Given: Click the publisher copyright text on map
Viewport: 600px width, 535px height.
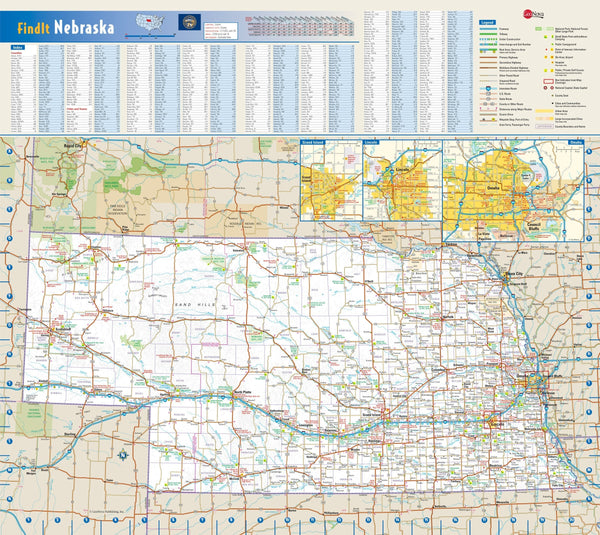Looking at the screenshot, I should click(107, 511).
